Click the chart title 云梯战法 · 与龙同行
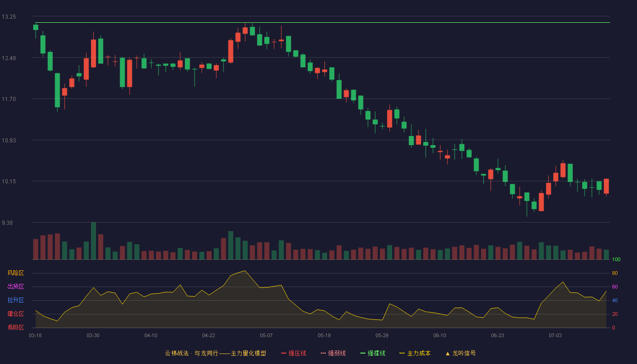This screenshot has height=364, width=637. [x=192, y=353]
